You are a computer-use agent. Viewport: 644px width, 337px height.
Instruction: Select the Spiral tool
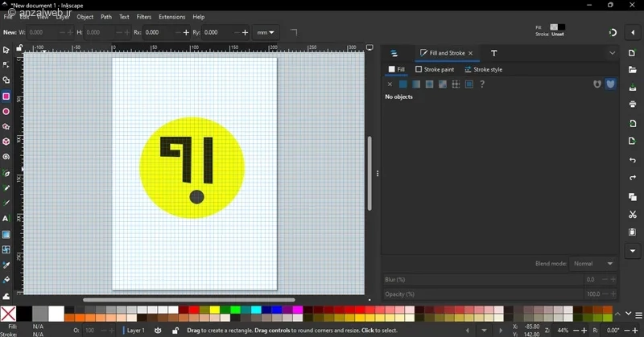pyautogui.click(x=6, y=157)
